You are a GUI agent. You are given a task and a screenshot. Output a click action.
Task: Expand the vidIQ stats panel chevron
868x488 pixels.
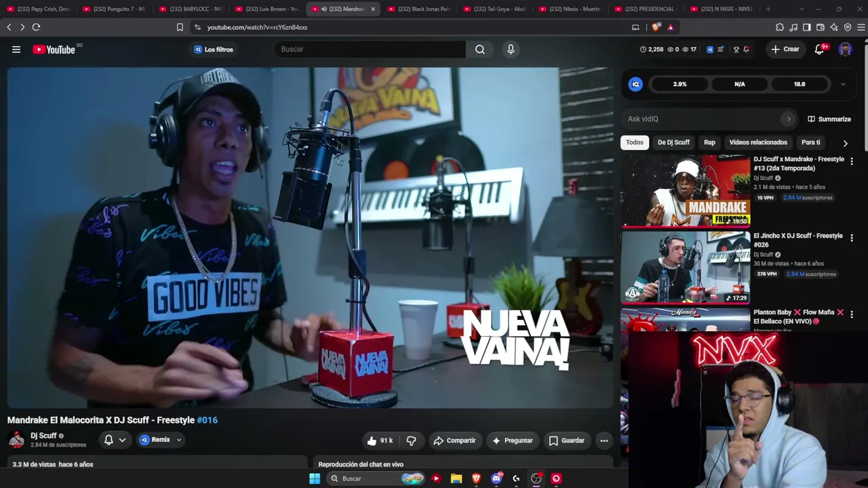(843, 84)
